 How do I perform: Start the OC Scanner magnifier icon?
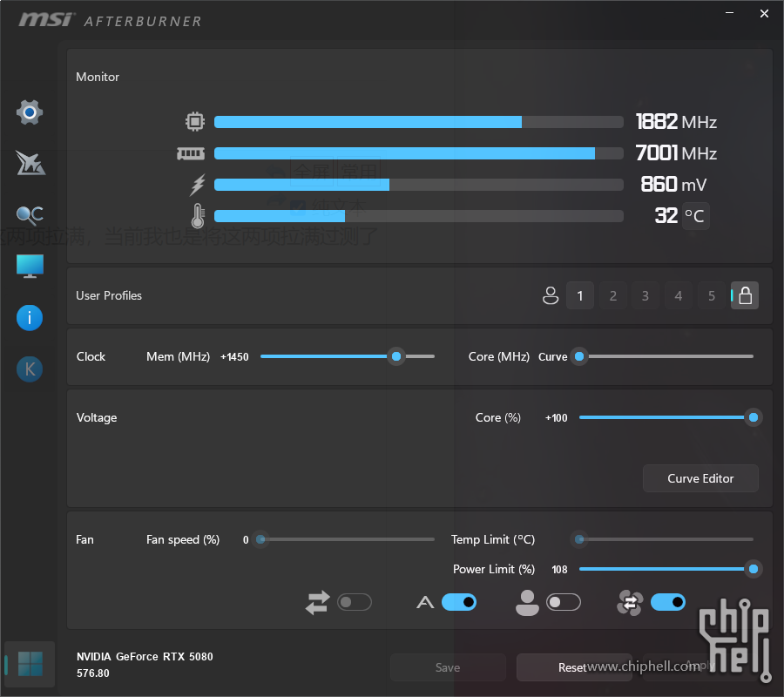[30, 215]
